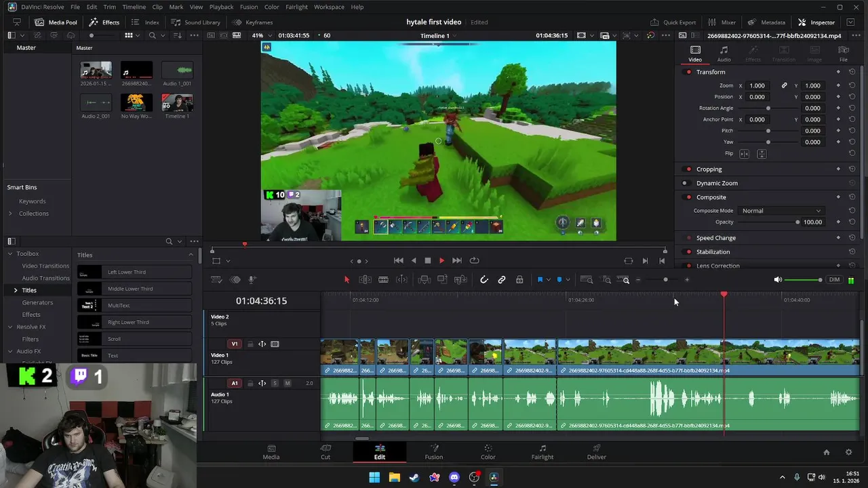Click the Flip Vertical icon
Screen dimensions: 868x488
(762, 154)
